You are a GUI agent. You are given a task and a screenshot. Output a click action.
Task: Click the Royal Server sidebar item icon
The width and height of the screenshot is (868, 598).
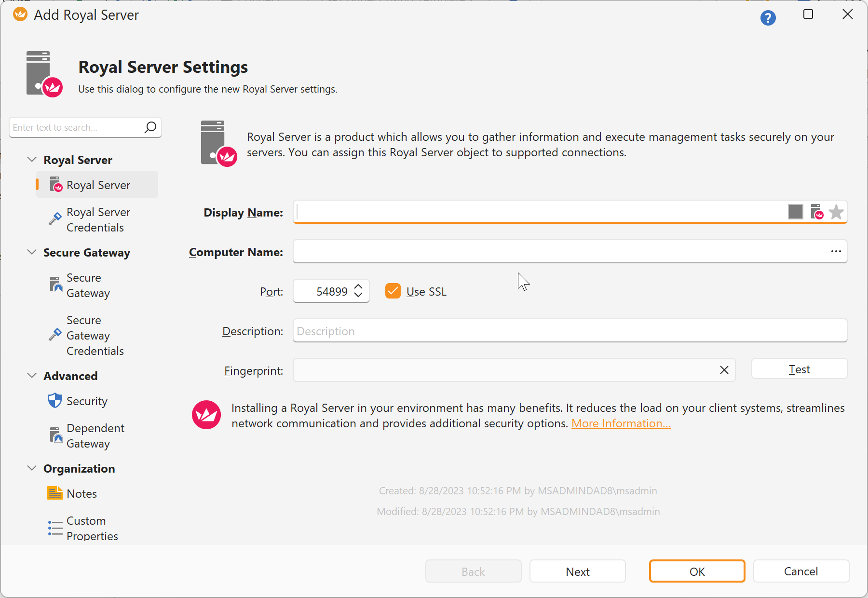56,184
